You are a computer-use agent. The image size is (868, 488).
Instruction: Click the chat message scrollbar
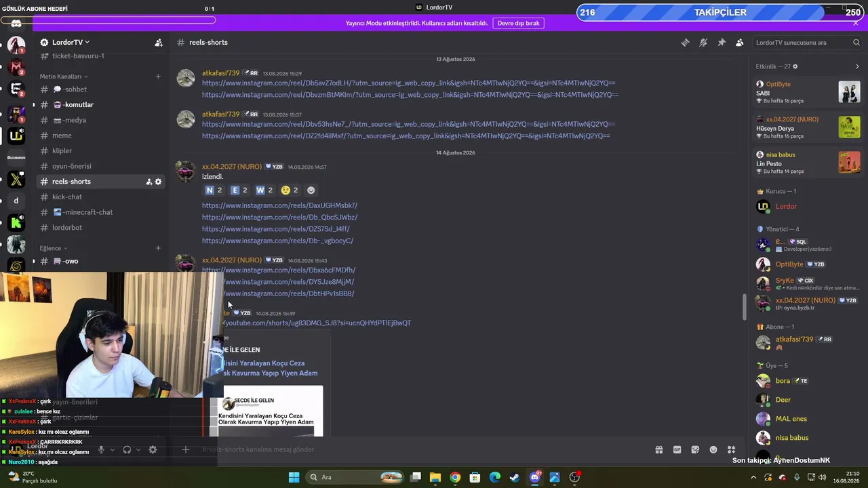point(744,307)
